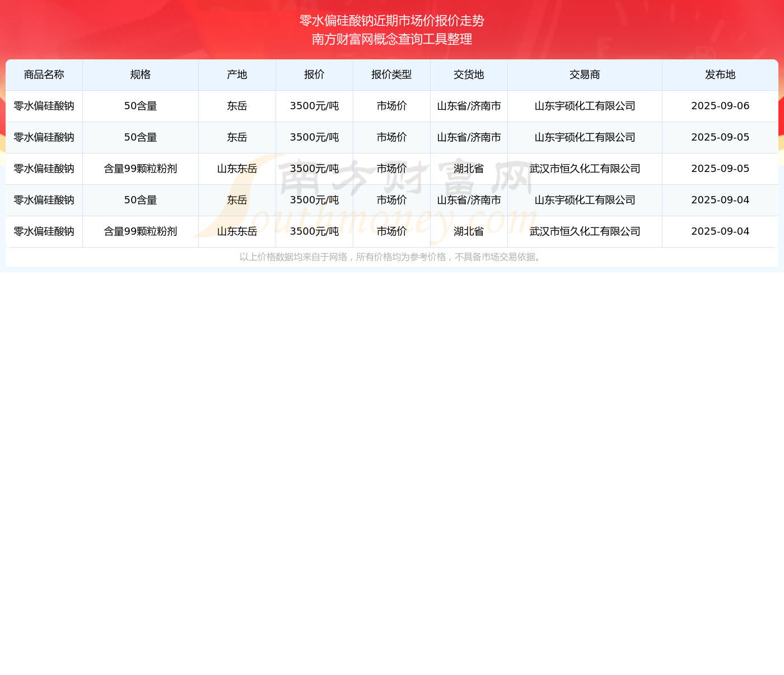
Task: Click the date cell '2025-09-06'
Action: click(721, 106)
